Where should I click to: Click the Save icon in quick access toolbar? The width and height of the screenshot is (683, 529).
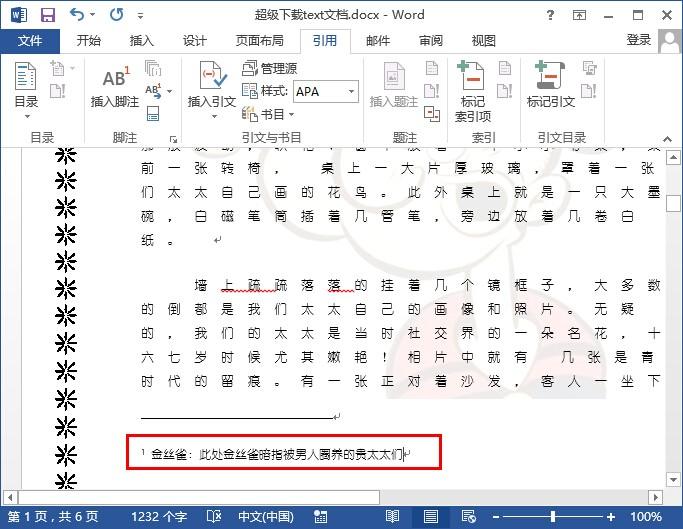pyautogui.click(x=47, y=15)
